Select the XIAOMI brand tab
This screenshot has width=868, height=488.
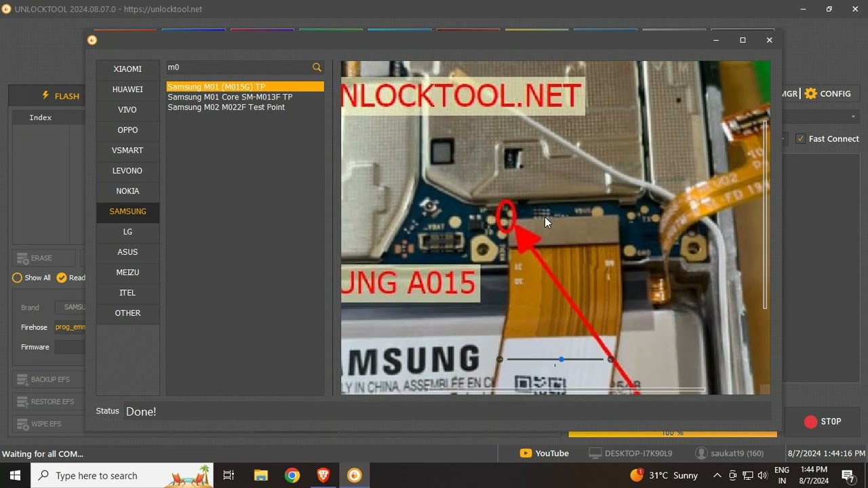point(127,69)
